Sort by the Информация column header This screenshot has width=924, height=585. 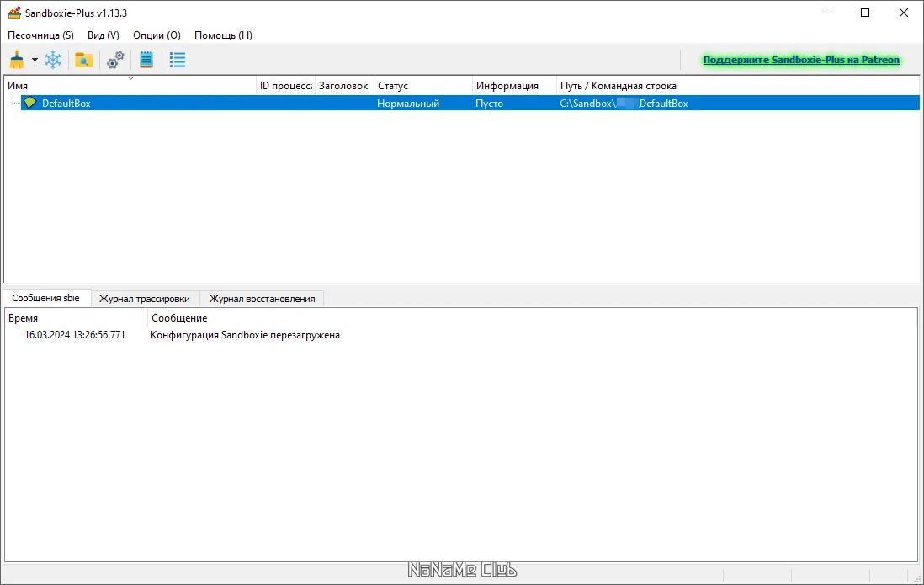(x=514, y=86)
